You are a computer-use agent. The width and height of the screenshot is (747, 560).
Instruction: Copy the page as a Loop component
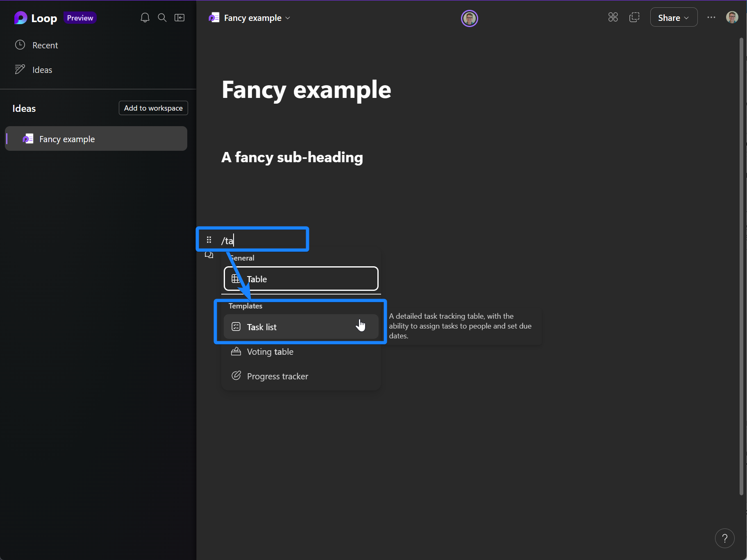(x=634, y=17)
